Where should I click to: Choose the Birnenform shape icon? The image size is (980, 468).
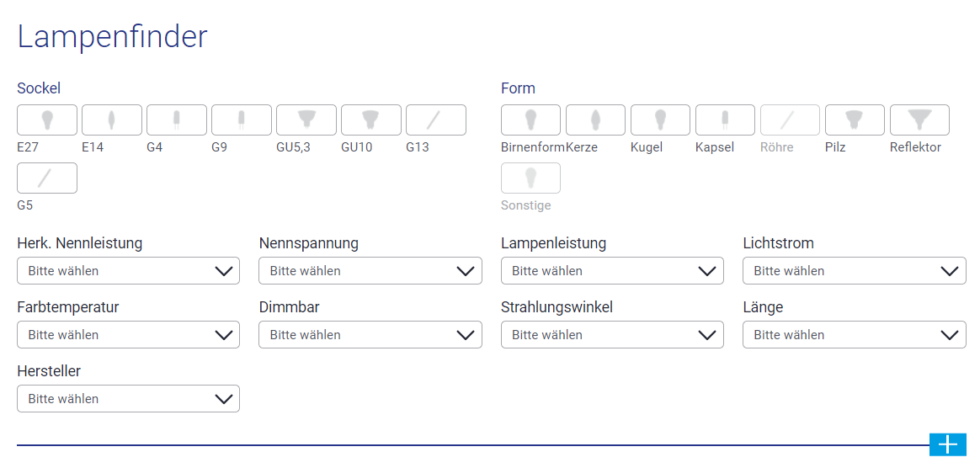pos(530,120)
